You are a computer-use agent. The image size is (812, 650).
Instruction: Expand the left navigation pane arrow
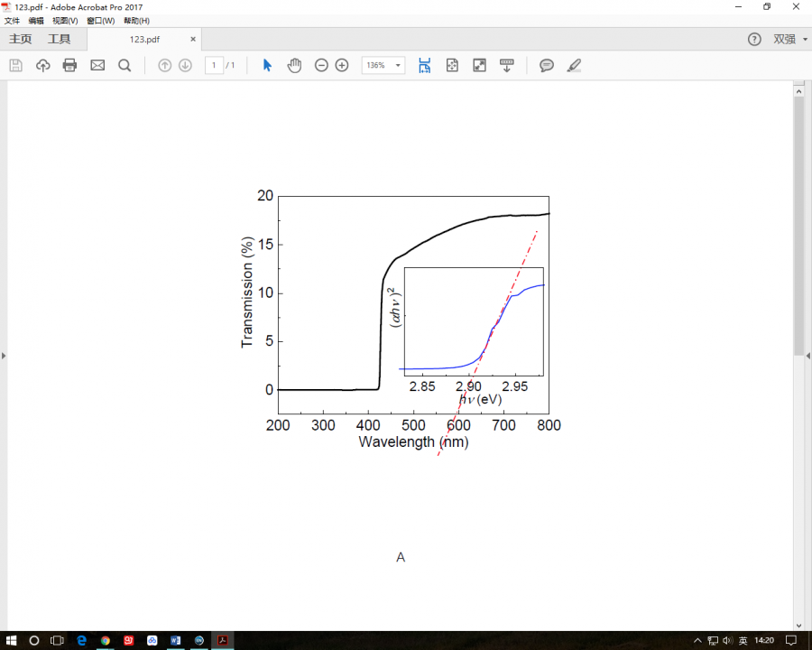(4, 356)
